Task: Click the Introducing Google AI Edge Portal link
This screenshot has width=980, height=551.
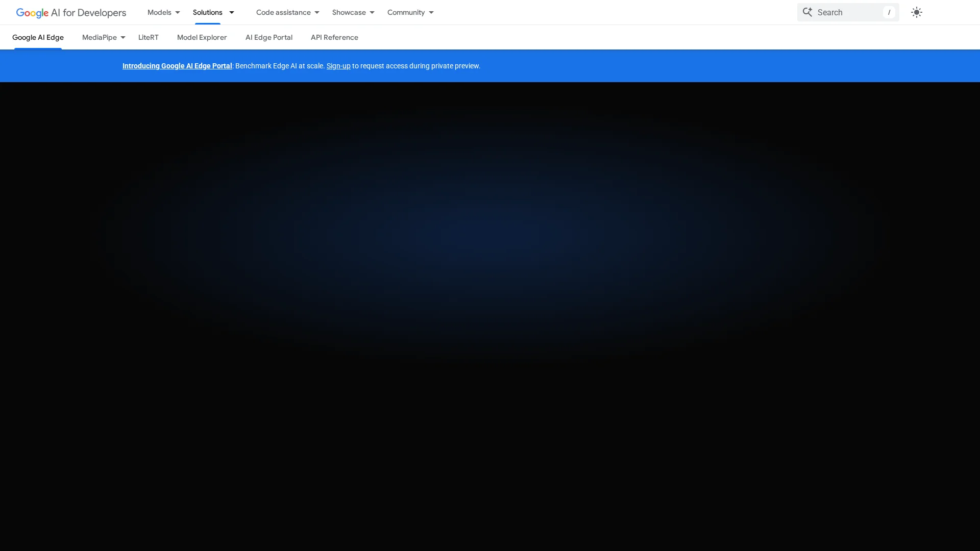Action: point(177,66)
